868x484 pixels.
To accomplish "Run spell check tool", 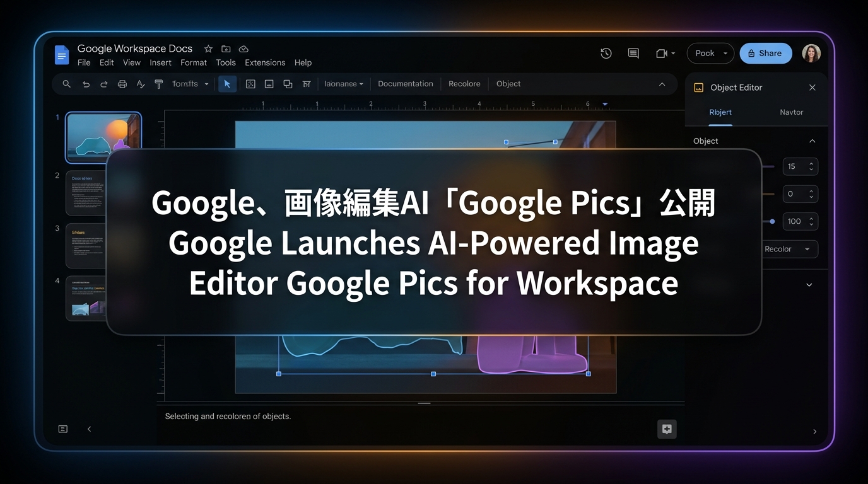I will pos(141,84).
